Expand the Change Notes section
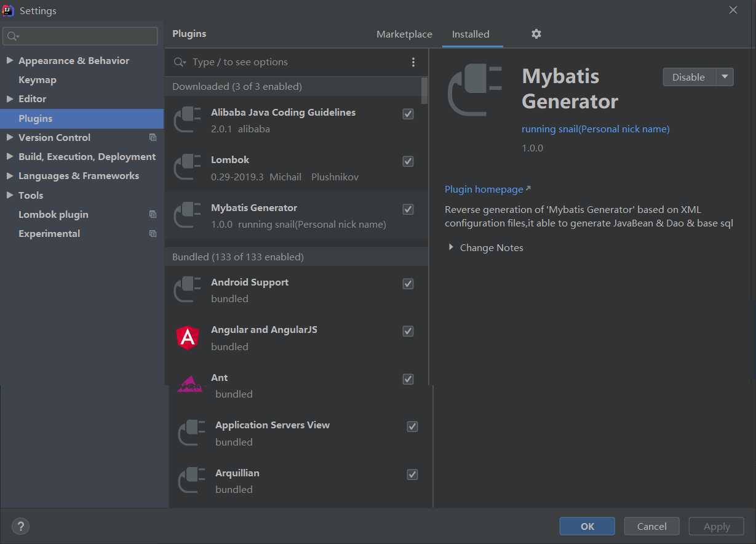756x544 pixels. [451, 247]
